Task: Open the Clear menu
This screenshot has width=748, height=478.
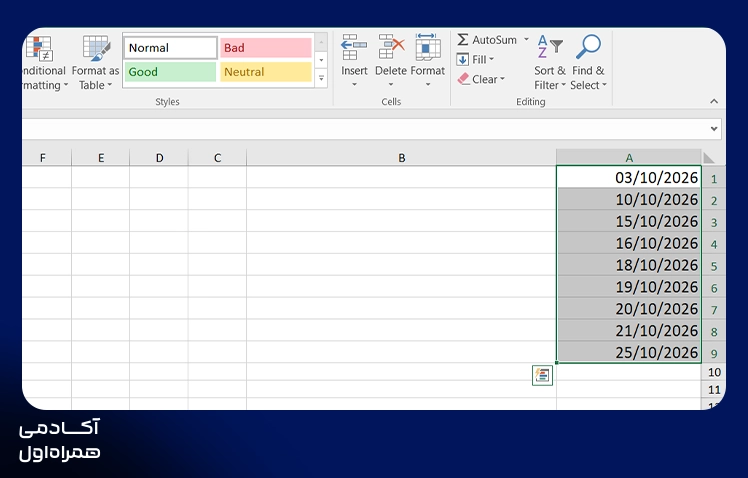Action: coord(480,79)
